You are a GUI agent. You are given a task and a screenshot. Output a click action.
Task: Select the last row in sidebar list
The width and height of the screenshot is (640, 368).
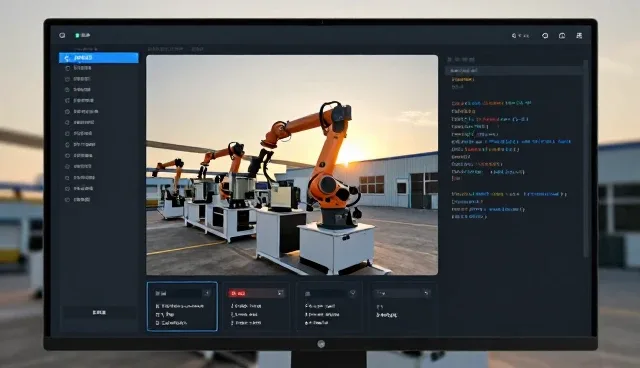[x=98, y=200]
